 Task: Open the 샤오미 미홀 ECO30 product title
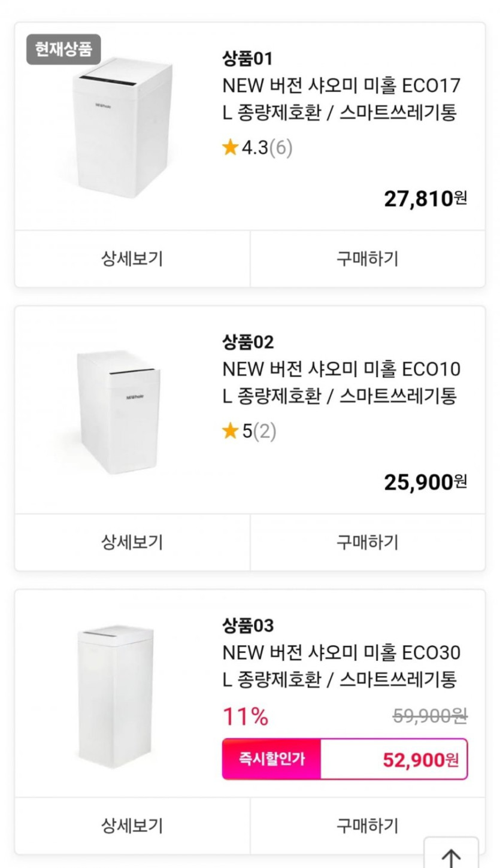coord(341,666)
